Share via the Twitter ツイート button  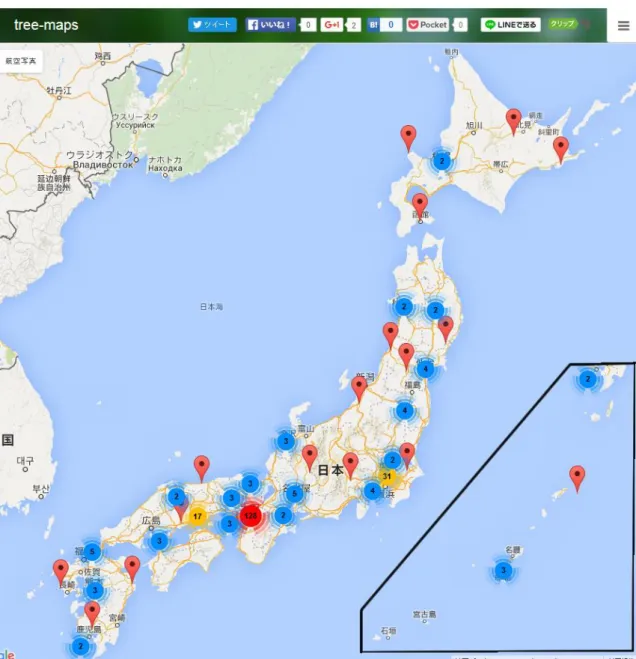coord(212,25)
